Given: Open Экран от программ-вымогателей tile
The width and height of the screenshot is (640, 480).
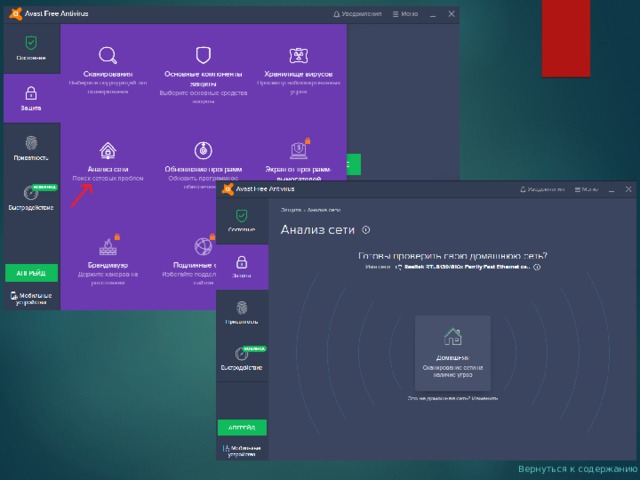Looking at the screenshot, I should (x=298, y=161).
